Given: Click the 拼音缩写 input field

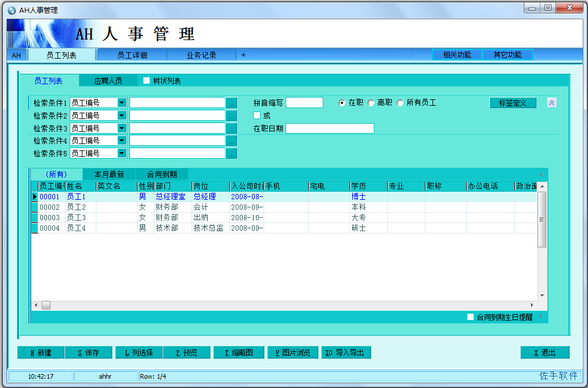Looking at the screenshot, I should coord(304,103).
